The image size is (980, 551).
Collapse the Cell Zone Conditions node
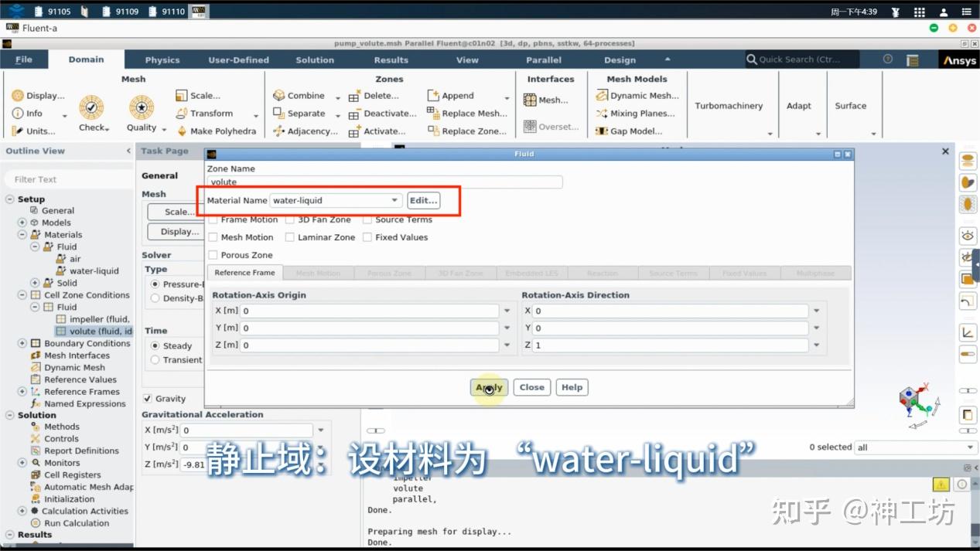coord(22,295)
